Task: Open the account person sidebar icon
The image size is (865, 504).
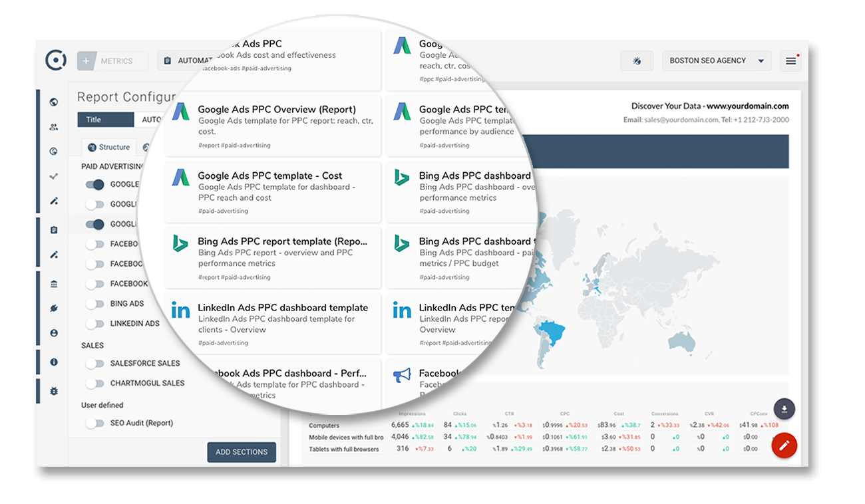Action: point(54,333)
